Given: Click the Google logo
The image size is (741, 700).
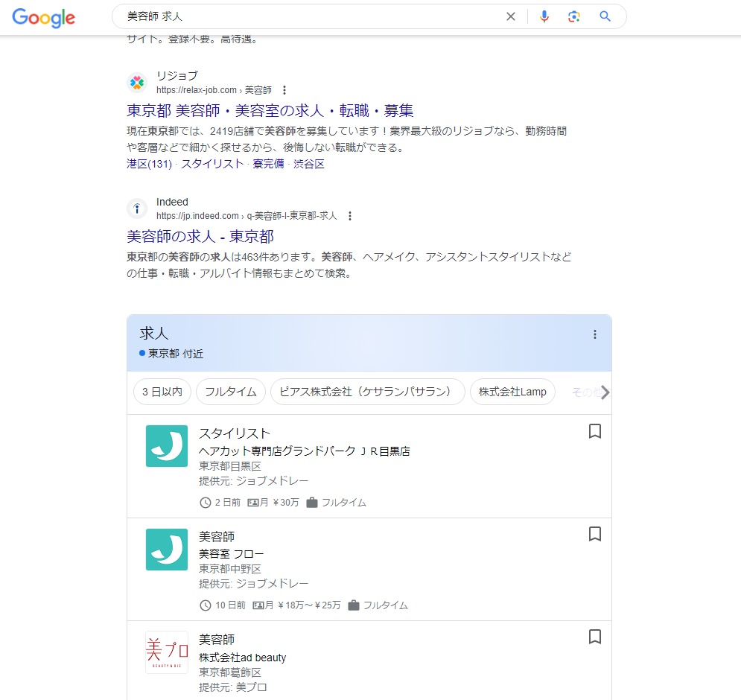Looking at the screenshot, I should click(43, 17).
